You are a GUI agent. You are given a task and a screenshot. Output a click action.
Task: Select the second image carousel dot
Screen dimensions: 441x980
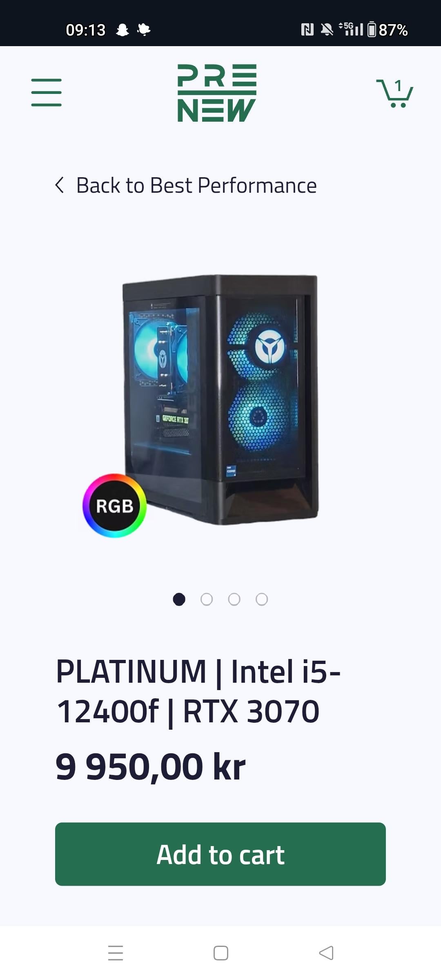point(207,599)
